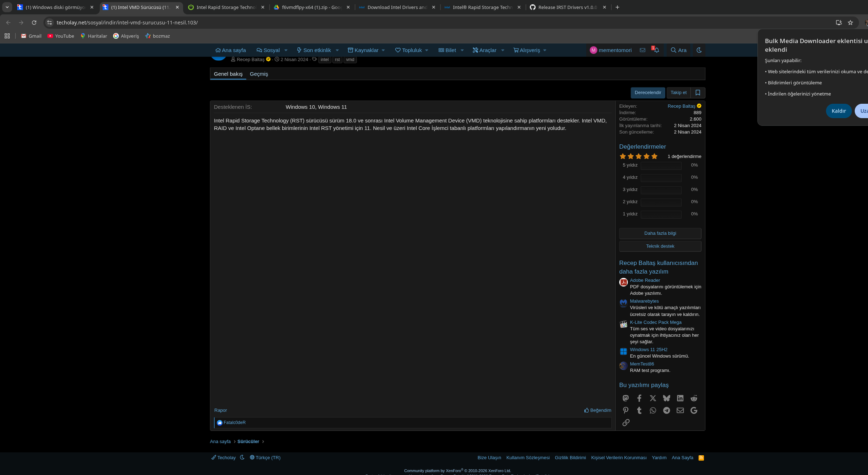This screenshot has width=868, height=475.
Task: Open new browser tab
Action: click(x=618, y=7)
